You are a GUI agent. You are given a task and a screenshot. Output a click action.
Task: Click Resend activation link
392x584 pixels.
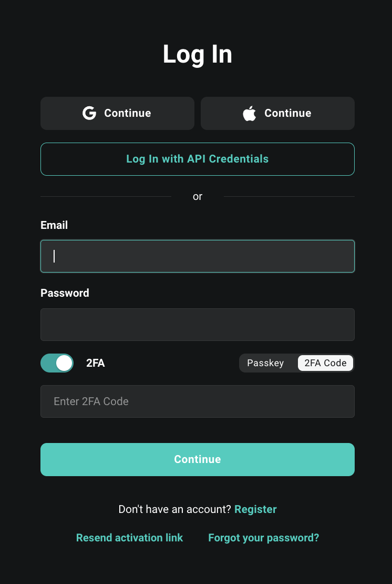129,538
